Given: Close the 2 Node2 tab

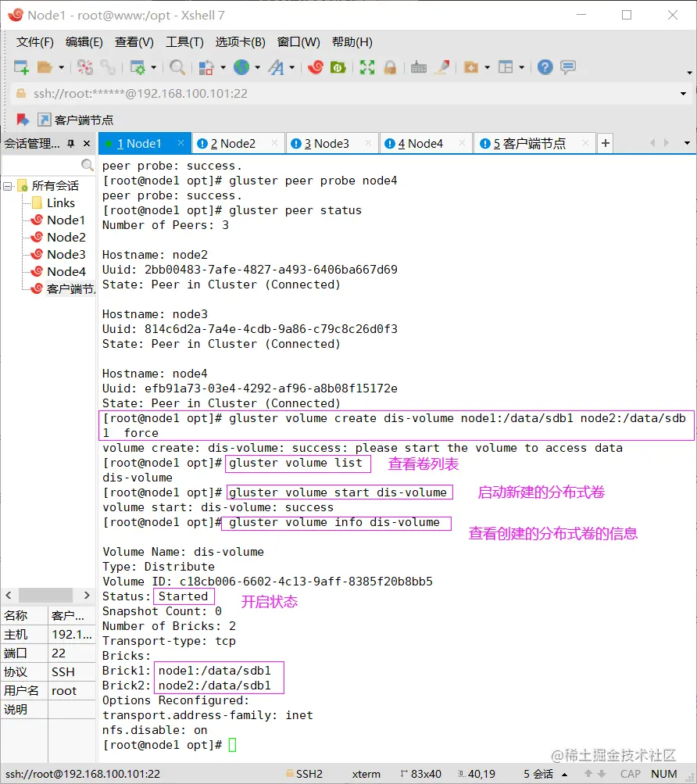Looking at the screenshot, I should (274, 143).
